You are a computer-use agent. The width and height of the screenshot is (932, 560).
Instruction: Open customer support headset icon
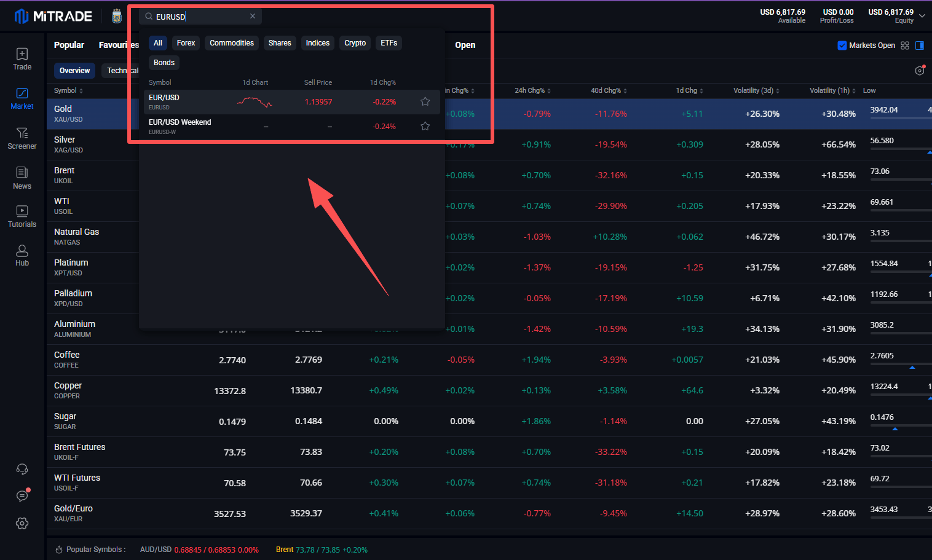tap(22, 470)
